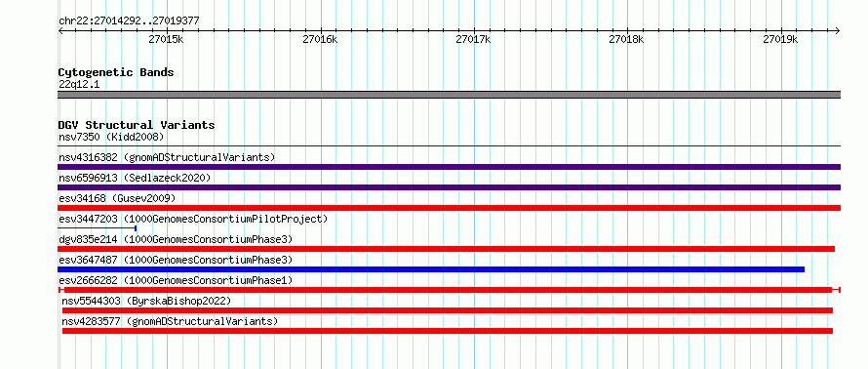Click the purple nsv4316382 variant bar
This screenshot has height=369, width=868.
coord(449,167)
